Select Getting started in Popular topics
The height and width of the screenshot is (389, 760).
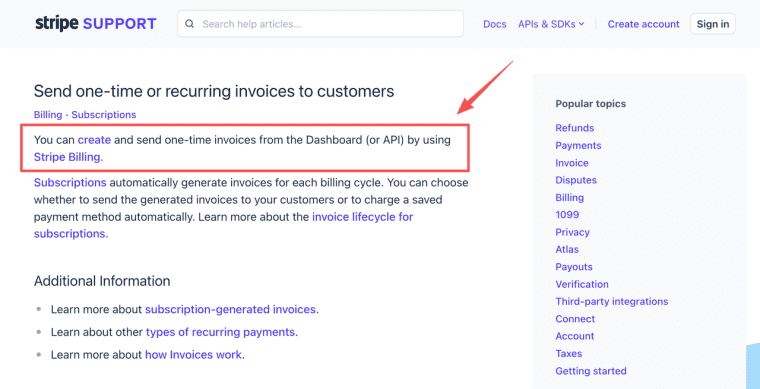point(591,371)
